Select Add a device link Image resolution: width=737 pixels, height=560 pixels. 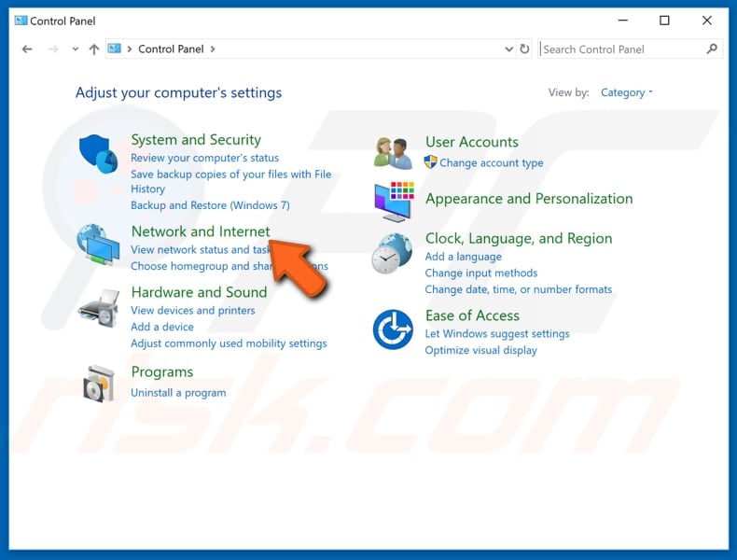162,327
